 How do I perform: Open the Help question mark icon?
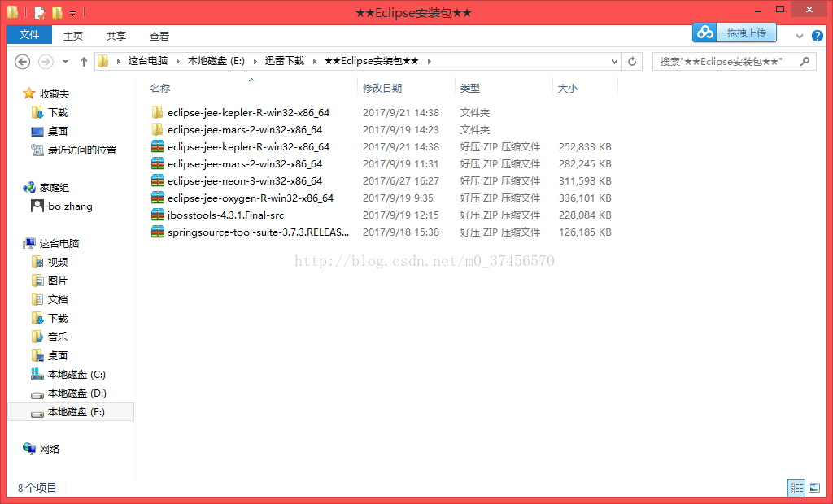click(x=817, y=36)
